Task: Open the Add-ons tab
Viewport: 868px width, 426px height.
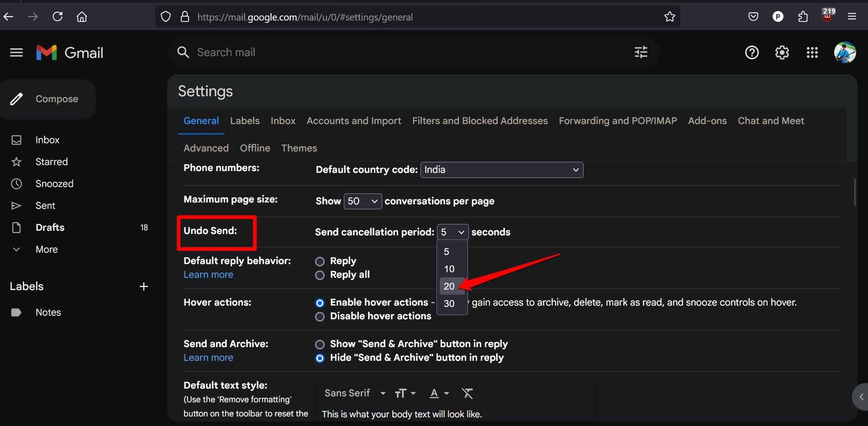Action: click(707, 121)
